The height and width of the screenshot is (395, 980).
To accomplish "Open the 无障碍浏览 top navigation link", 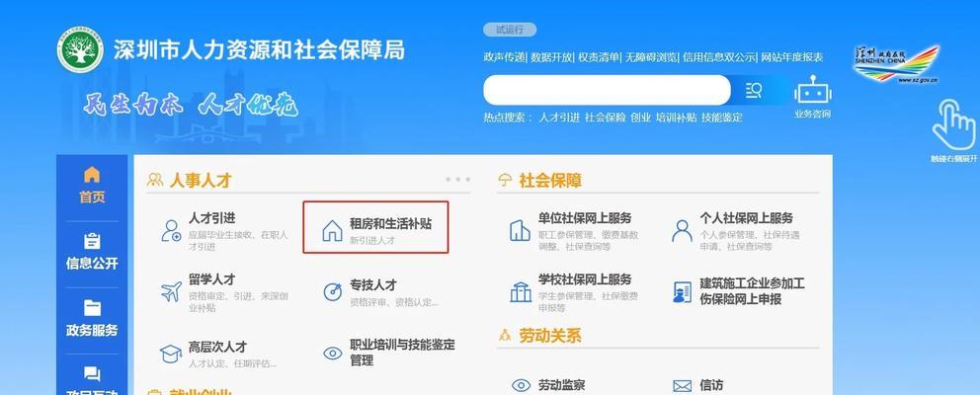I will pyautogui.click(x=651, y=57).
